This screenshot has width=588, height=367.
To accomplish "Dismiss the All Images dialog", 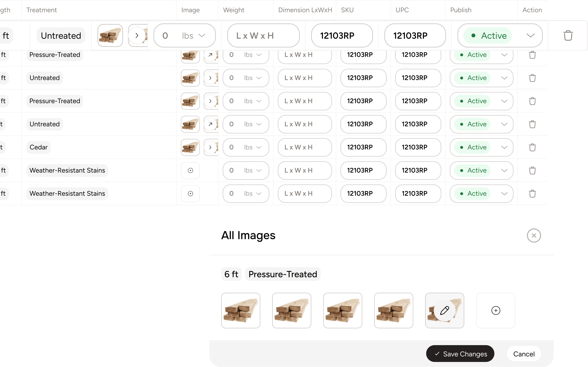I will coord(534,235).
